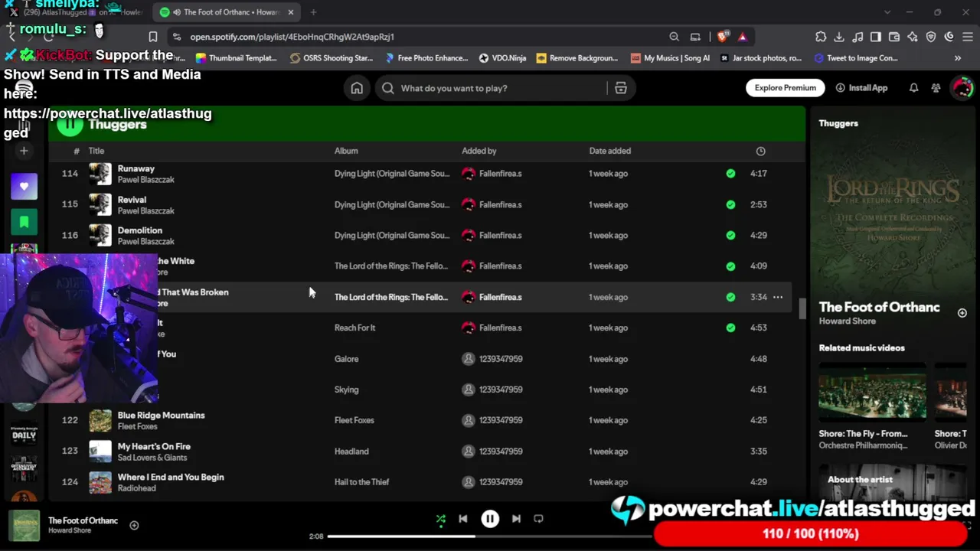Open Howard Shore link in the Now Playing panel
The height and width of the screenshot is (551, 980).
click(847, 321)
